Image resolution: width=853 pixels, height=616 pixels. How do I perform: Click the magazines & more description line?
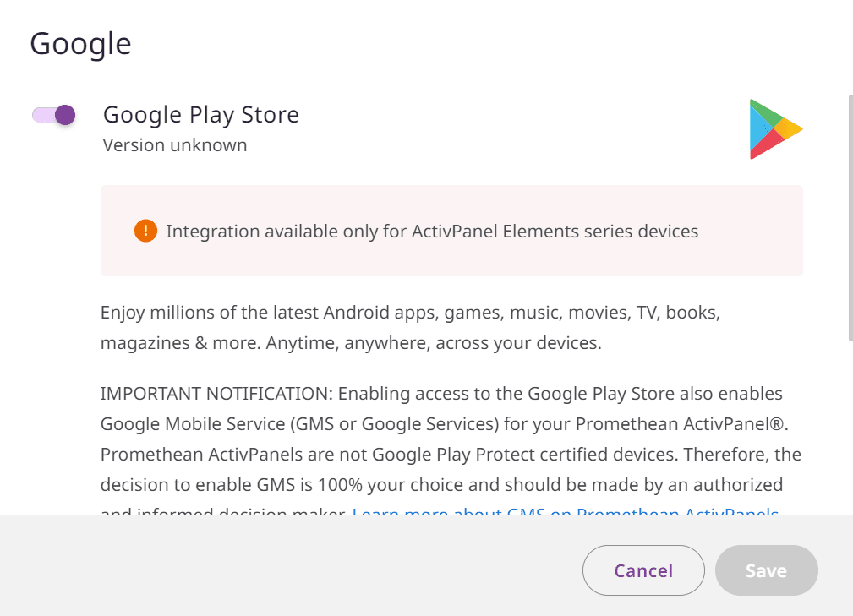coord(351,343)
